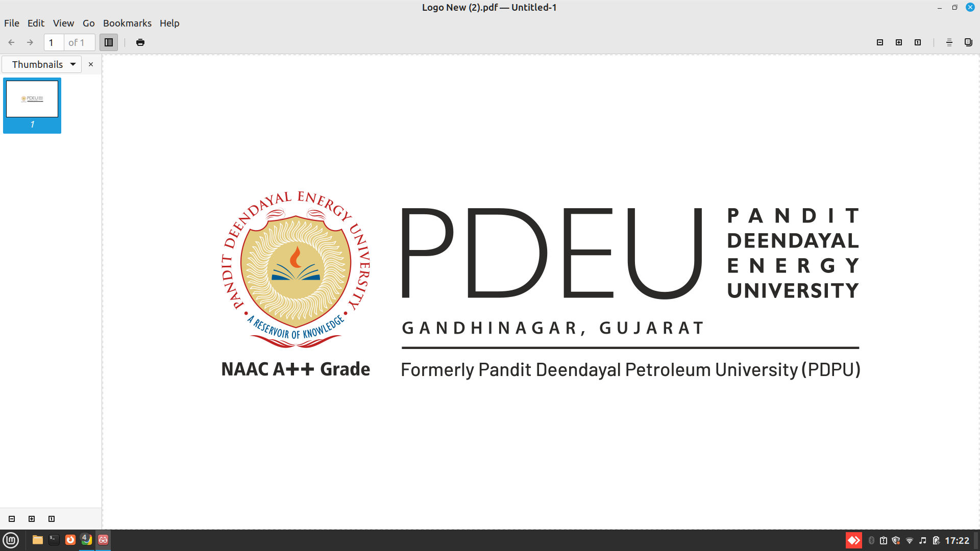Screen dimensions: 980x551
Task: Open the AnyDesk tray icon
Action: pyautogui.click(x=854, y=540)
